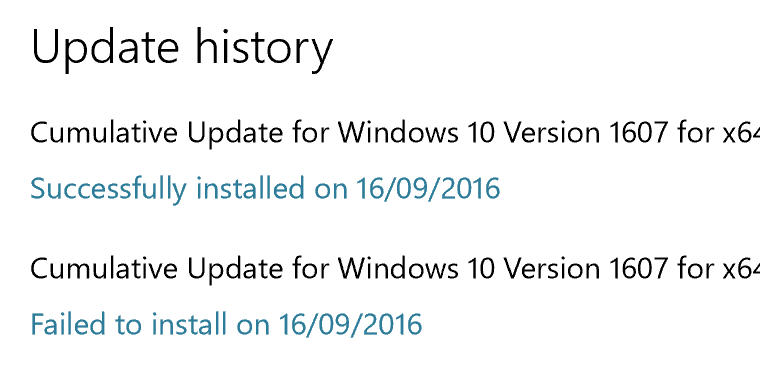Select the first Cumulative Update entry title
760x368 pixels.
(x=395, y=133)
